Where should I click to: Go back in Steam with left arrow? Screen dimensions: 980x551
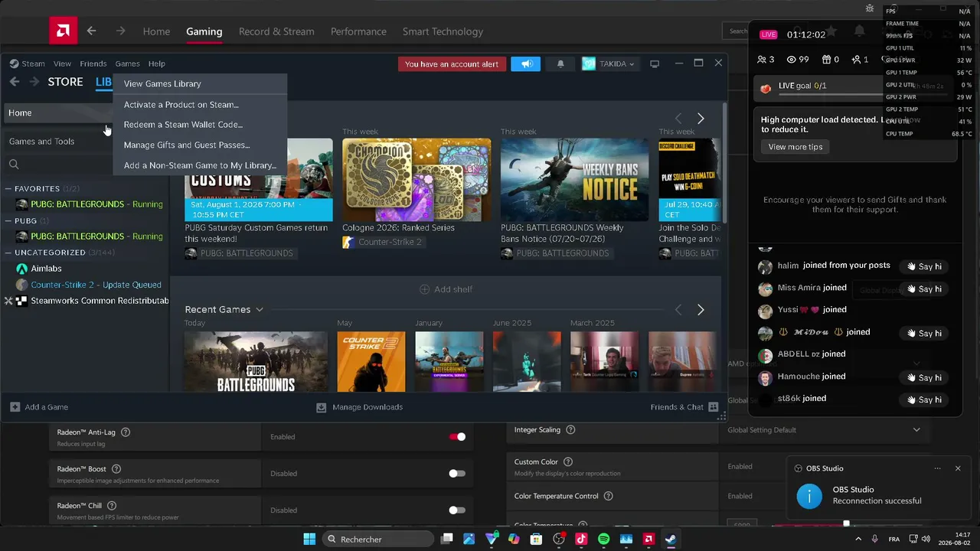15,82
